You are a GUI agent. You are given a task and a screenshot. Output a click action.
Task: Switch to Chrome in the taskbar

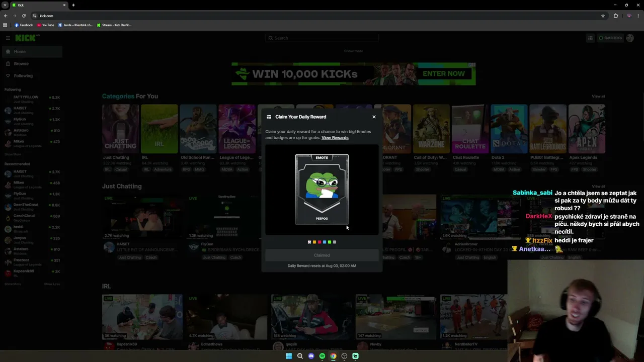click(333, 356)
